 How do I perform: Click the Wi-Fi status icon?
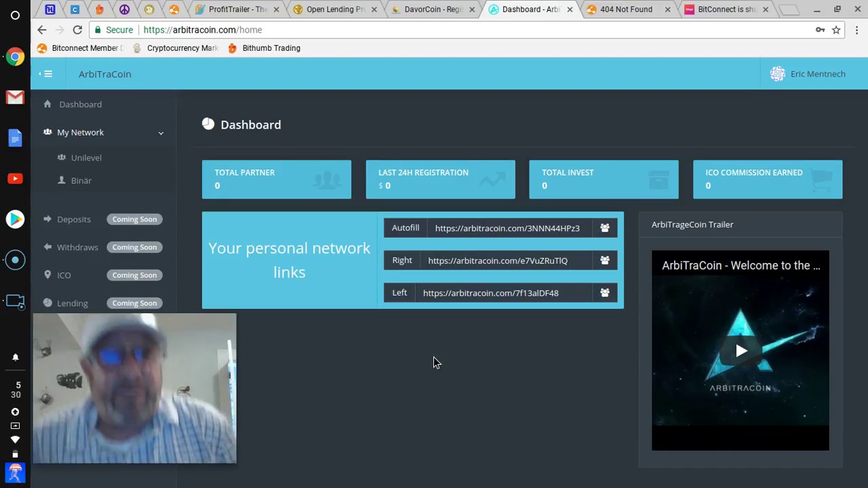tap(15, 439)
